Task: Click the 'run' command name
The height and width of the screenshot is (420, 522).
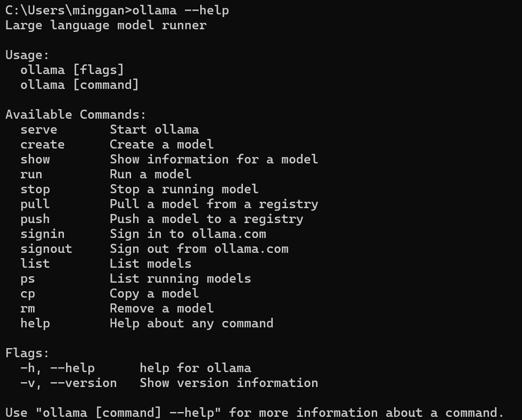Action: [x=31, y=175]
